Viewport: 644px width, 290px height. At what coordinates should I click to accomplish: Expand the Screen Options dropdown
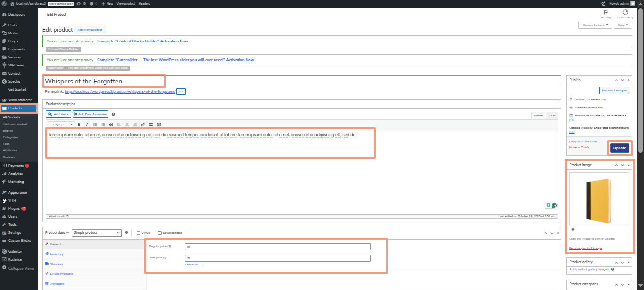click(595, 25)
